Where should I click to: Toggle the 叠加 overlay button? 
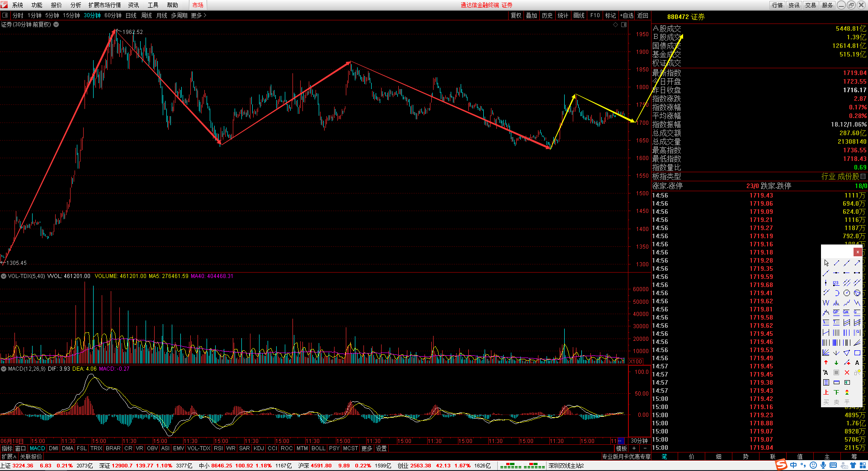tap(531, 15)
